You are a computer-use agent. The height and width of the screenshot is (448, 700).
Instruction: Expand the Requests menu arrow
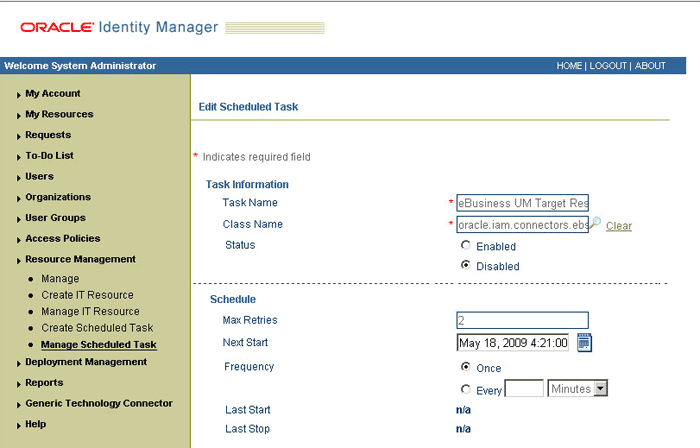(19, 137)
